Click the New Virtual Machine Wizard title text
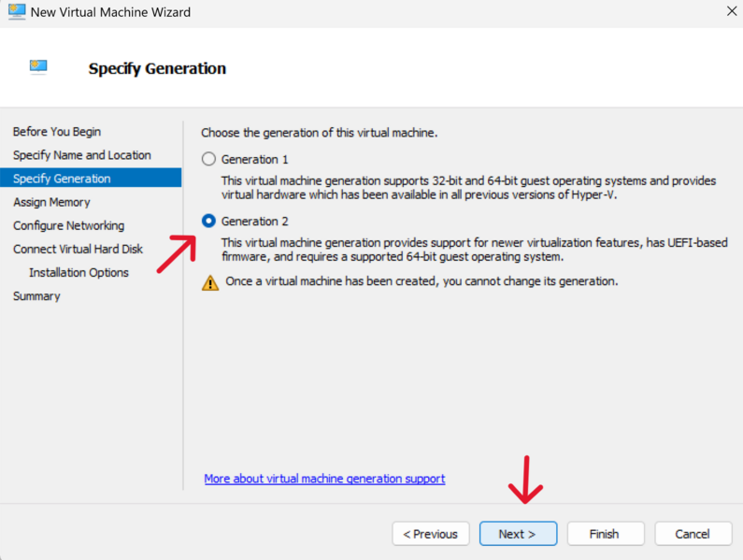This screenshot has width=743, height=560. (x=110, y=12)
